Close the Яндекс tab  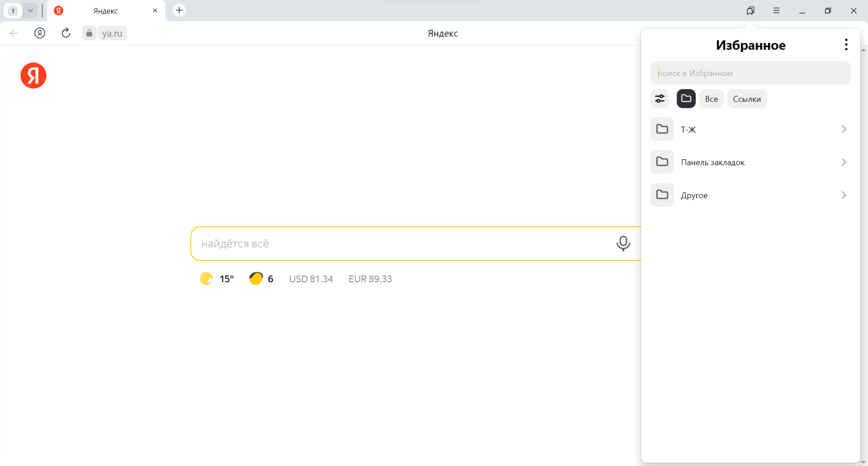[155, 10]
